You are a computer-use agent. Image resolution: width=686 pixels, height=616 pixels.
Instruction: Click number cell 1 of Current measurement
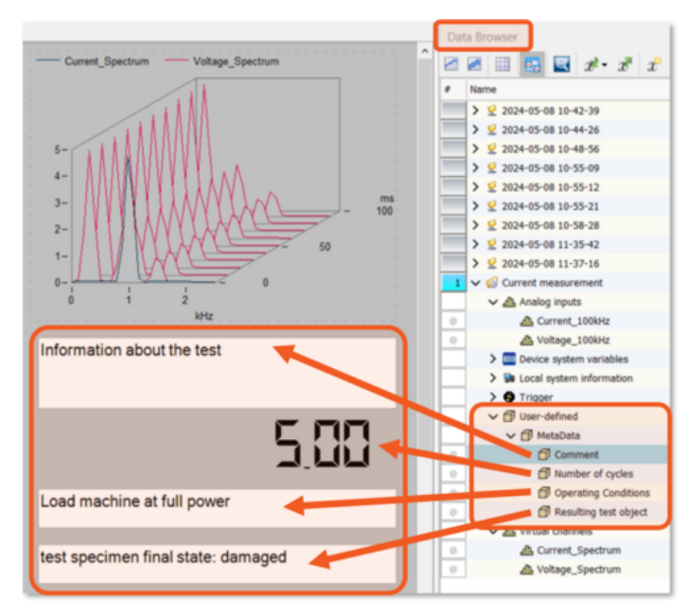tap(453, 283)
